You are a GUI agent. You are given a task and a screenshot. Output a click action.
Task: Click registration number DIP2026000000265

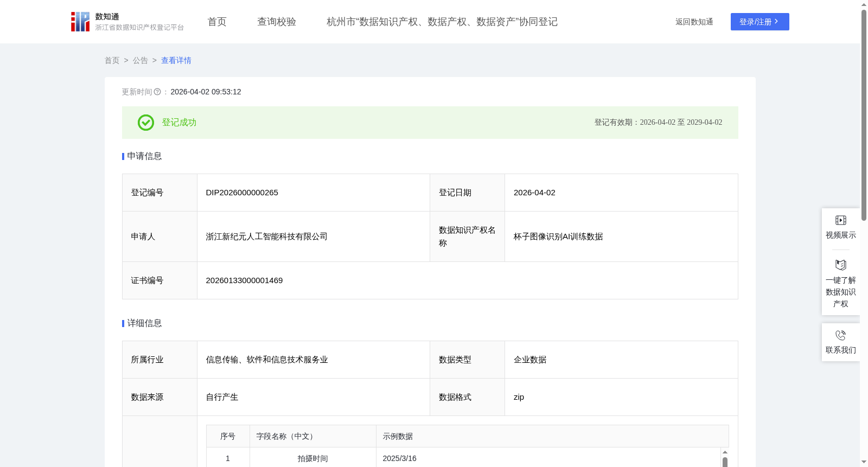point(242,193)
